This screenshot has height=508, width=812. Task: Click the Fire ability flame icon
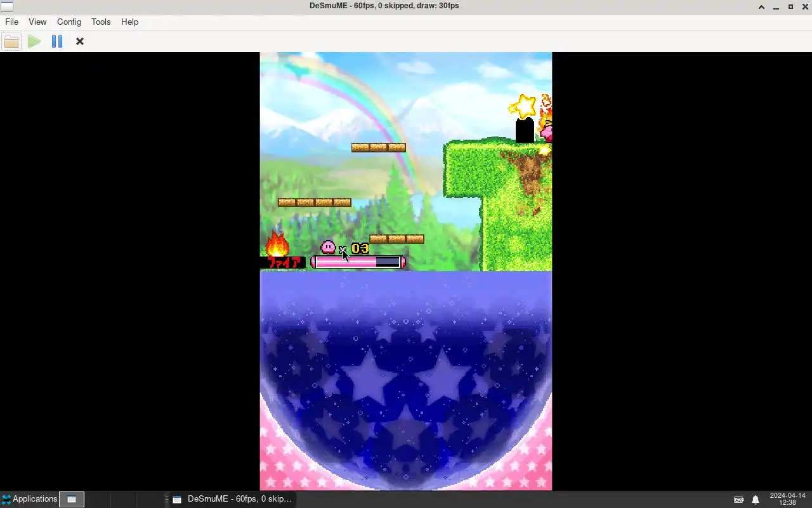[x=277, y=243]
